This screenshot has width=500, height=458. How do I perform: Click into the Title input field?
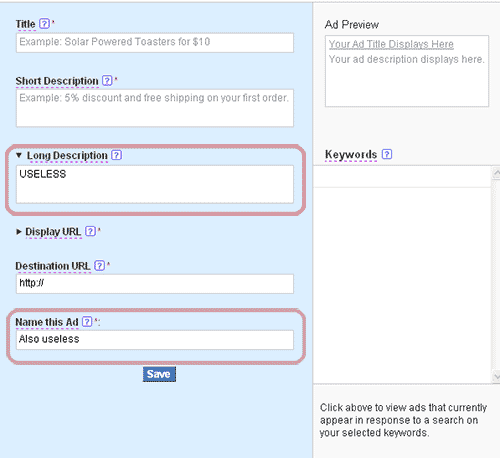(x=155, y=43)
